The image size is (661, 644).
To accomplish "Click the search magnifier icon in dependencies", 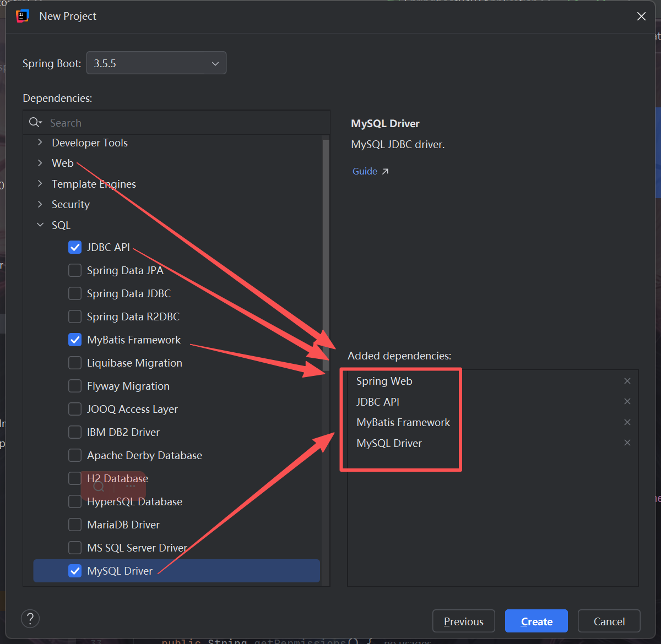I will [x=35, y=122].
